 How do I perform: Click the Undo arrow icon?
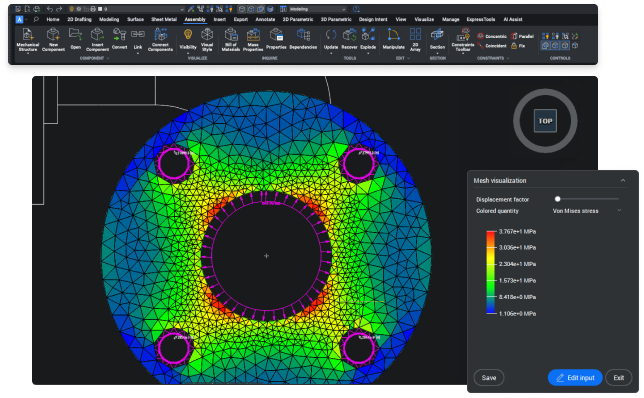[x=50, y=9]
